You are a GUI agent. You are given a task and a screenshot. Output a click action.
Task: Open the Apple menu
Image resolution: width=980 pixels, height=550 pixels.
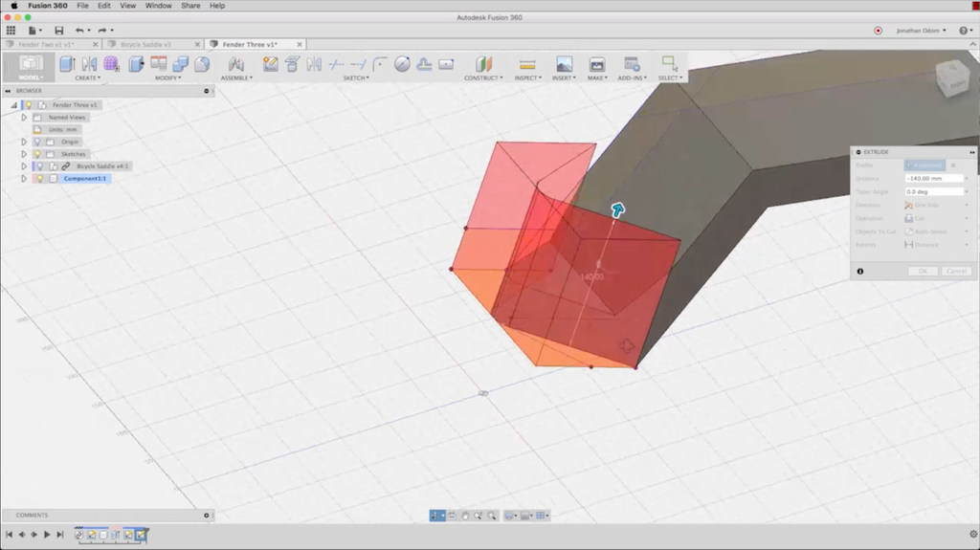[13, 6]
